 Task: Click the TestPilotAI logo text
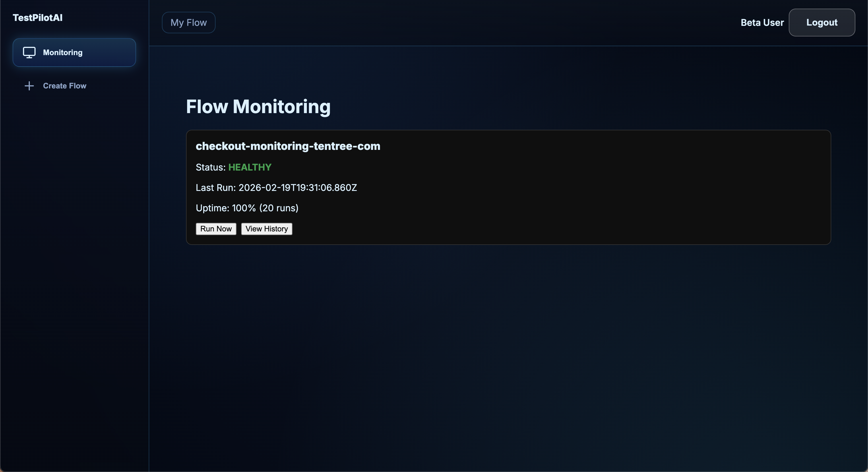pyautogui.click(x=37, y=18)
